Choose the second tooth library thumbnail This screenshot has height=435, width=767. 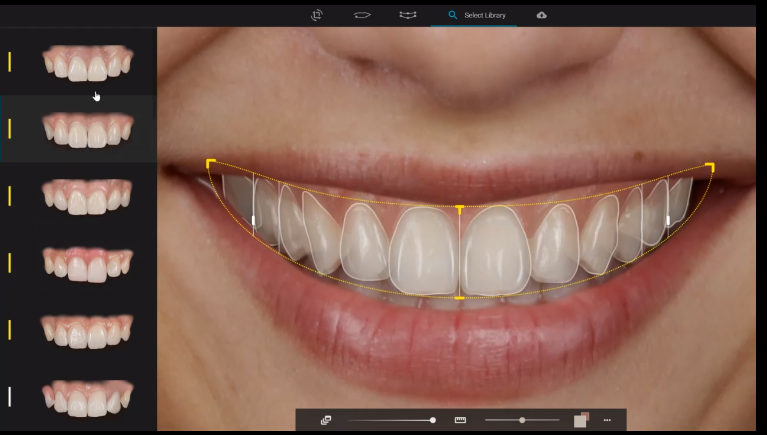pos(88,130)
